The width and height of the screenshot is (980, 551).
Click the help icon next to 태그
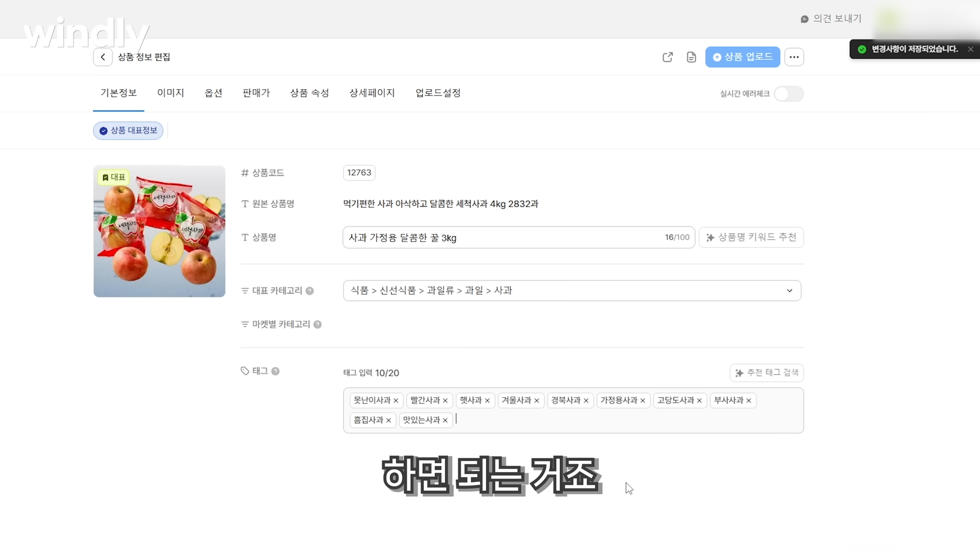[275, 371]
